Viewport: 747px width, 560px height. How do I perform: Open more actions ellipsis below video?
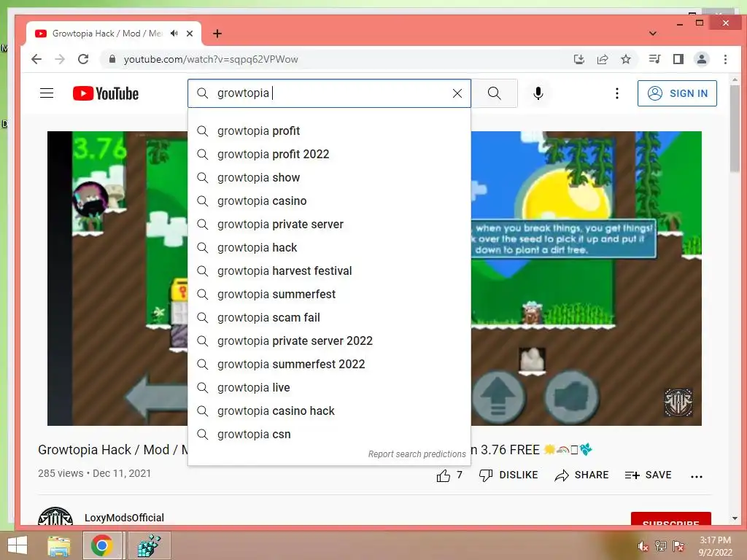point(697,476)
